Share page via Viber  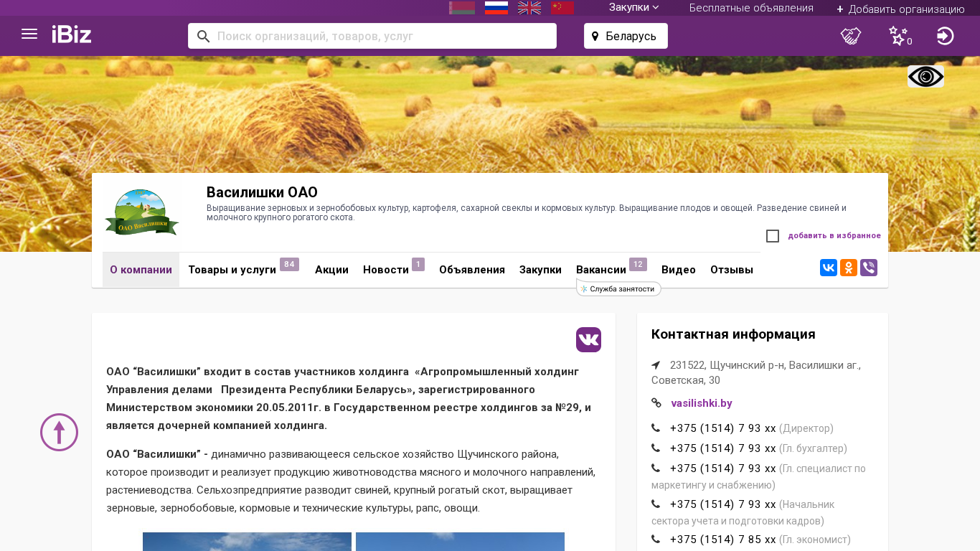pyautogui.click(x=869, y=268)
